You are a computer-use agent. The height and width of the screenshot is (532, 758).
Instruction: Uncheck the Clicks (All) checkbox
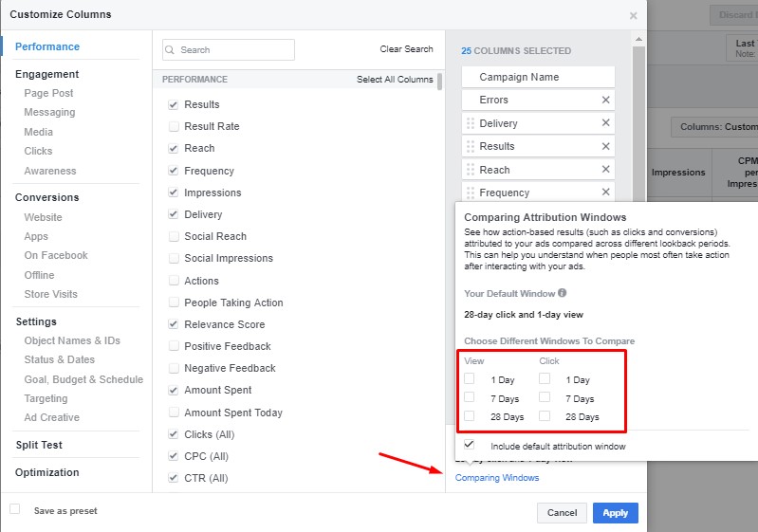point(173,434)
